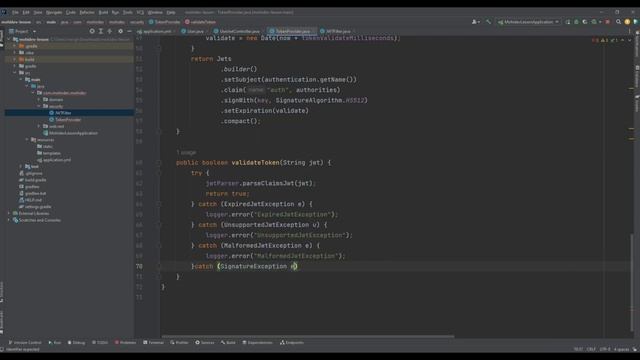
Task: Open the Edit menu
Action: (x=26, y=12)
